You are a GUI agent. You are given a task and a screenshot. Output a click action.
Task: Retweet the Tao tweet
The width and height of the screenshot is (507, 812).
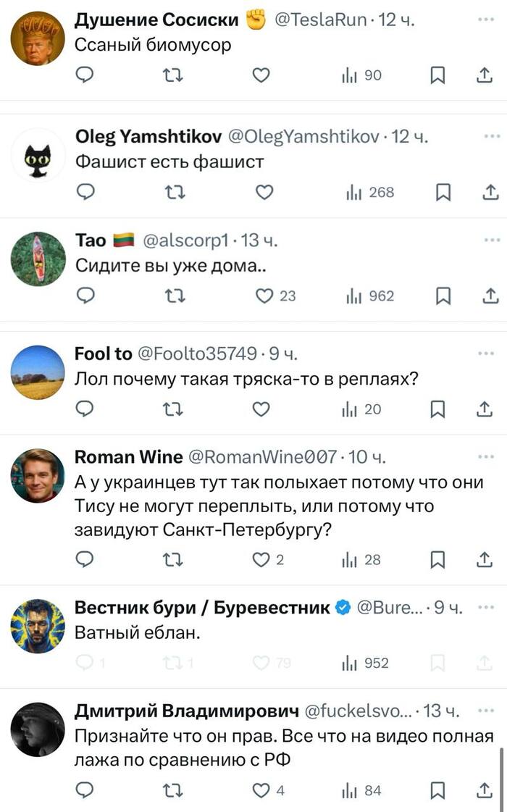pos(175,296)
